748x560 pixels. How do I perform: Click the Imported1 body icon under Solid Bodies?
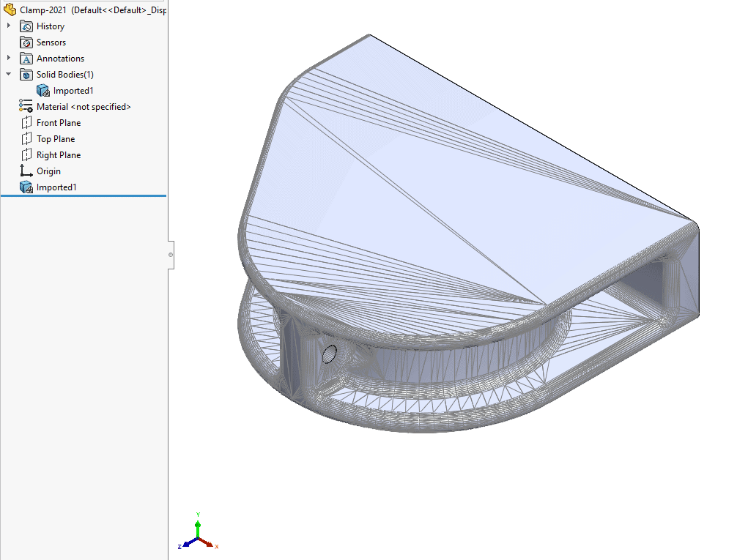[x=42, y=90]
